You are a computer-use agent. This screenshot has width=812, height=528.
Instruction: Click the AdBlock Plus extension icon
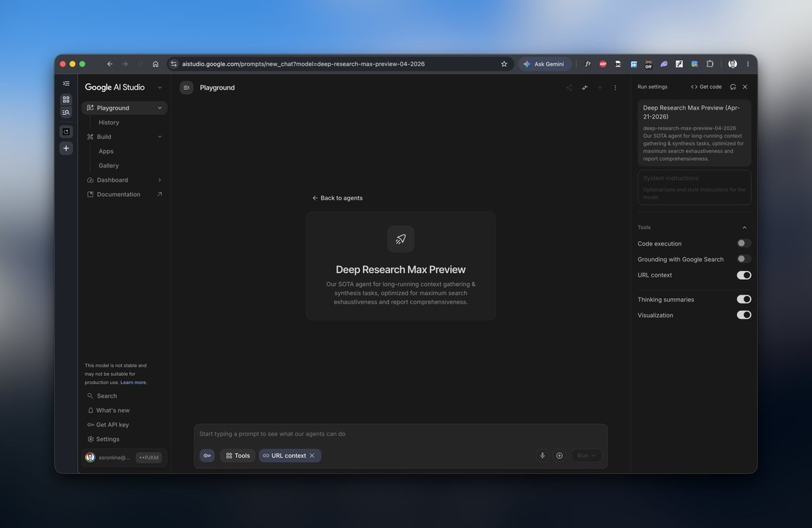[603, 64]
